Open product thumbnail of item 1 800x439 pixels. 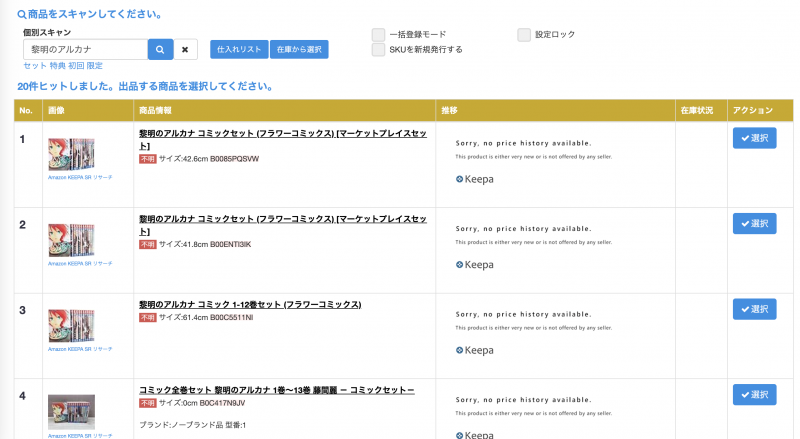tap(71, 154)
